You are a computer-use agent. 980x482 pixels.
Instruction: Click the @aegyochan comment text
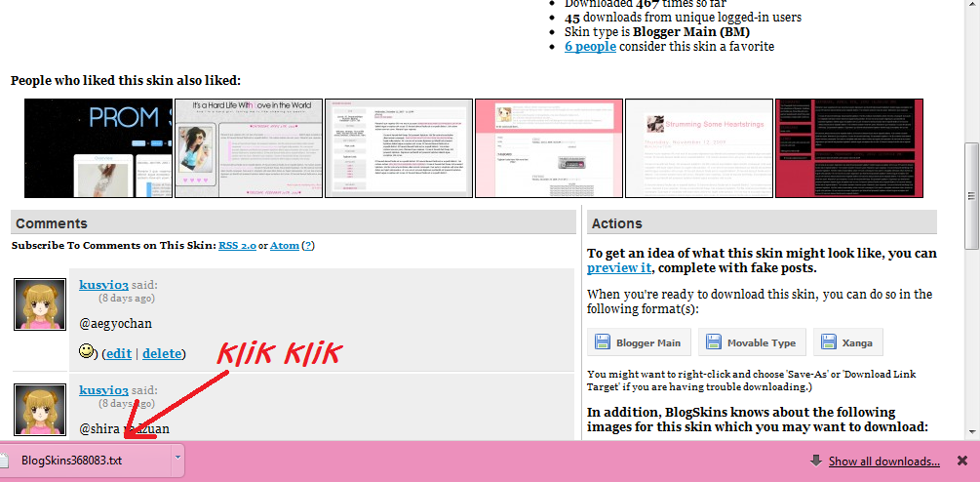point(116,324)
